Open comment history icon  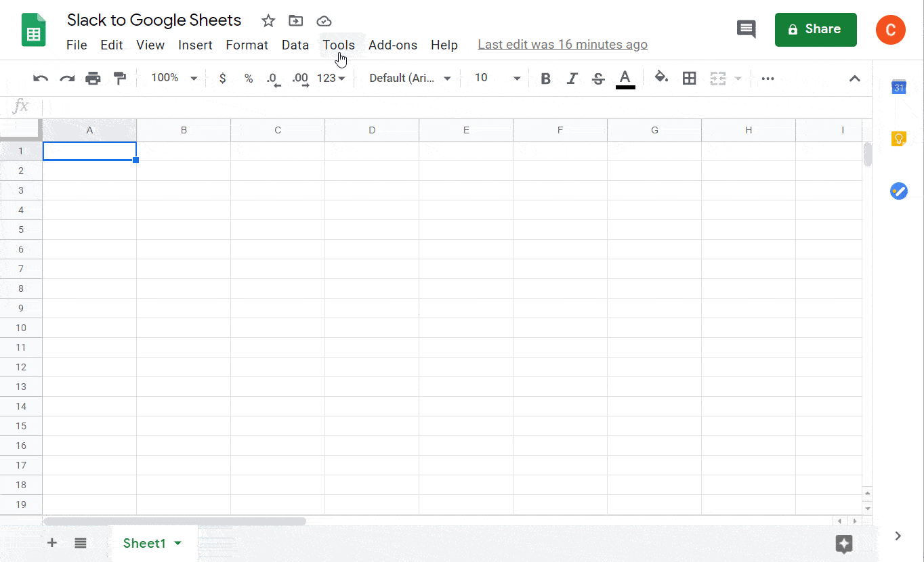pos(746,29)
